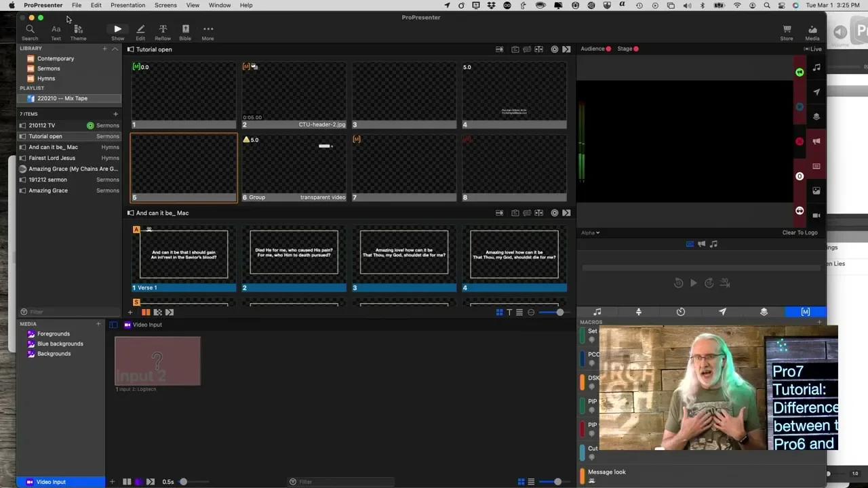This screenshot has height=488, width=868.
Task: Open the File menu
Action: coord(77,5)
